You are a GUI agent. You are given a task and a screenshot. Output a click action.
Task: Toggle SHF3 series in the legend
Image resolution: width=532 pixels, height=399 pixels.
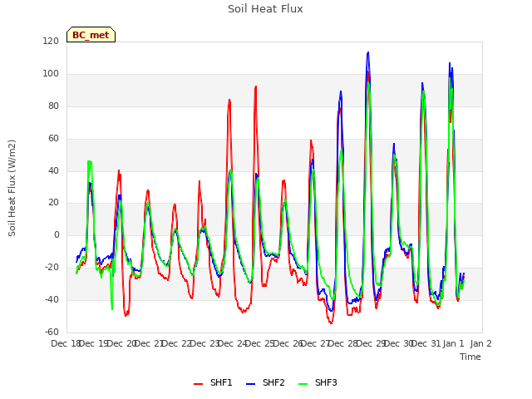click(318, 382)
